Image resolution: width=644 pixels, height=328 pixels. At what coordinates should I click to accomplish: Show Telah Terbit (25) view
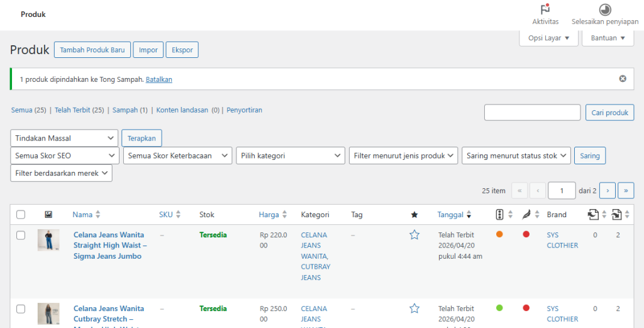tap(79, 110)
